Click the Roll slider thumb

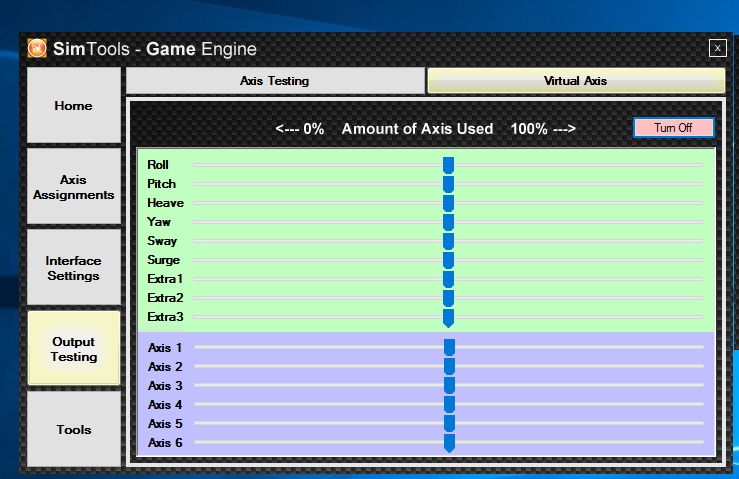click(x=448, y=166)
